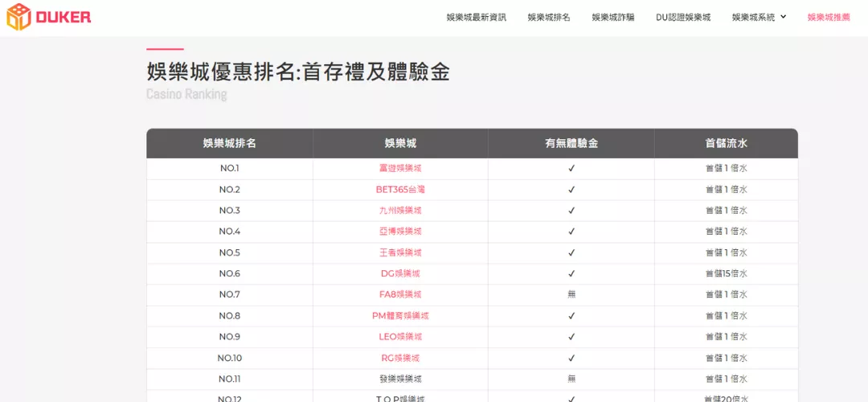Click the checkmark in BET365台灣 row

571,190
